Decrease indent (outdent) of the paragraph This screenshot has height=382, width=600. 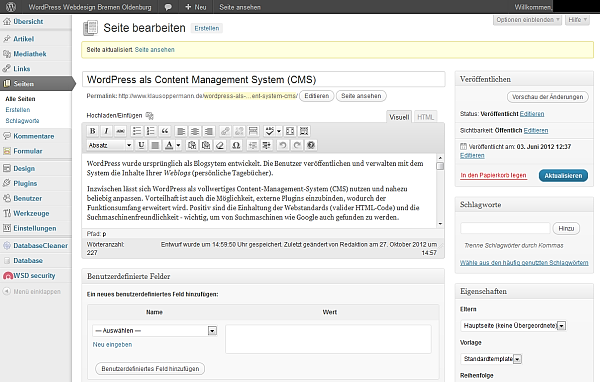(253, 145)
